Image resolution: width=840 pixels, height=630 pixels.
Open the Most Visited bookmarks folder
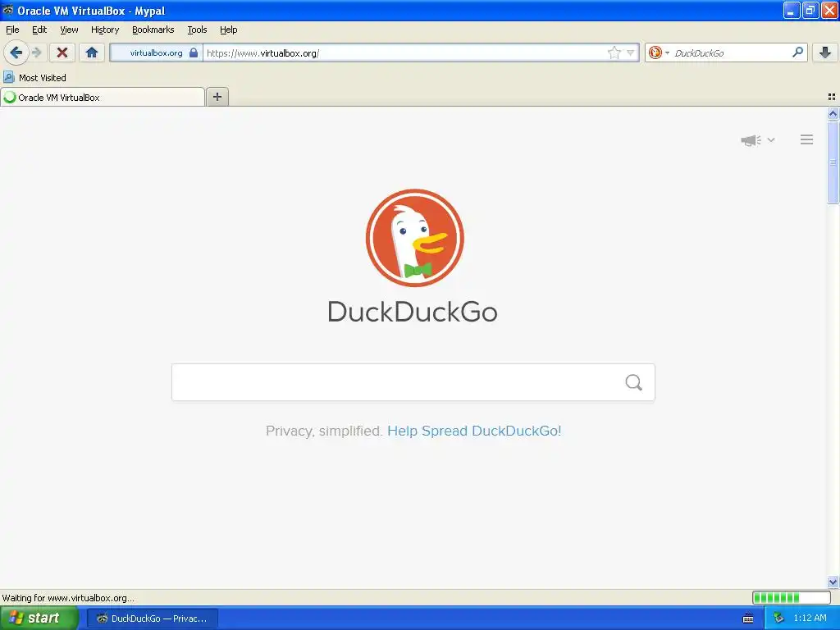pyautogui.click(x=34, y=78)
